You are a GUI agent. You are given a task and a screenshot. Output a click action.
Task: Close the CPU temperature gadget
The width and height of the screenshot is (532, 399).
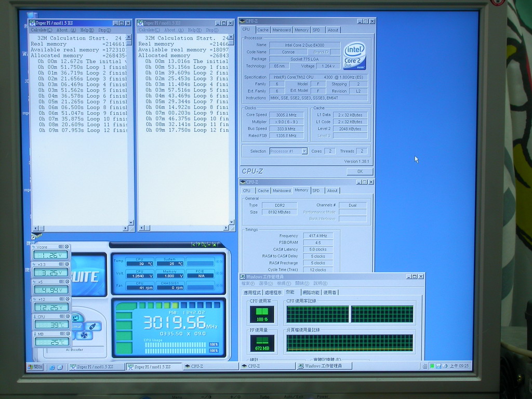[67, 316]
